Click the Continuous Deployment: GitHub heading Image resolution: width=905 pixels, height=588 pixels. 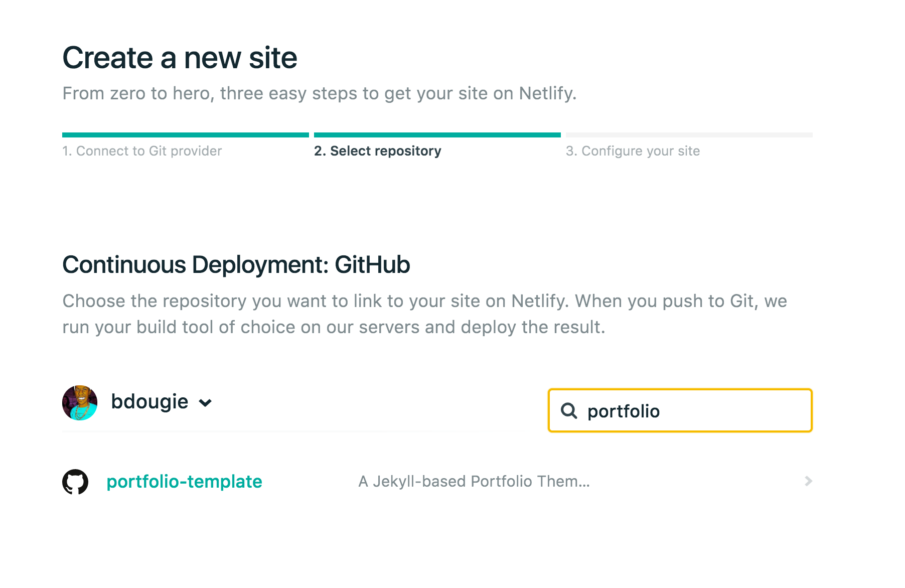236,264
